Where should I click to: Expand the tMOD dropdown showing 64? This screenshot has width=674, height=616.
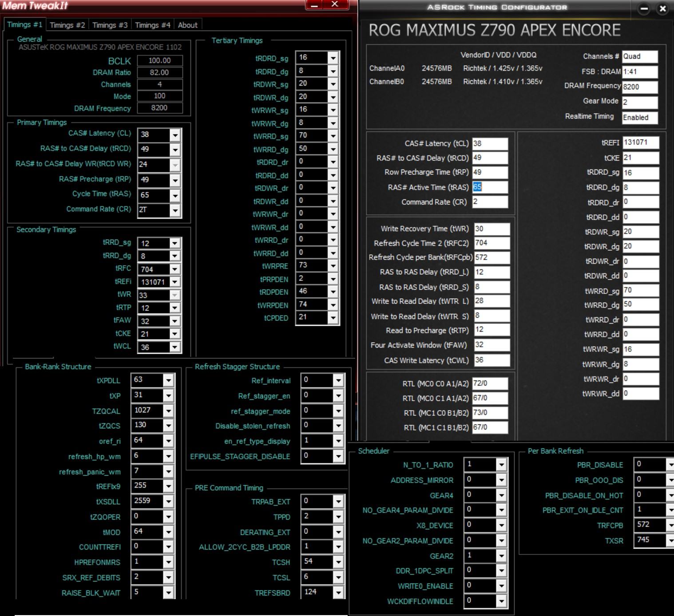pos(168,532)
